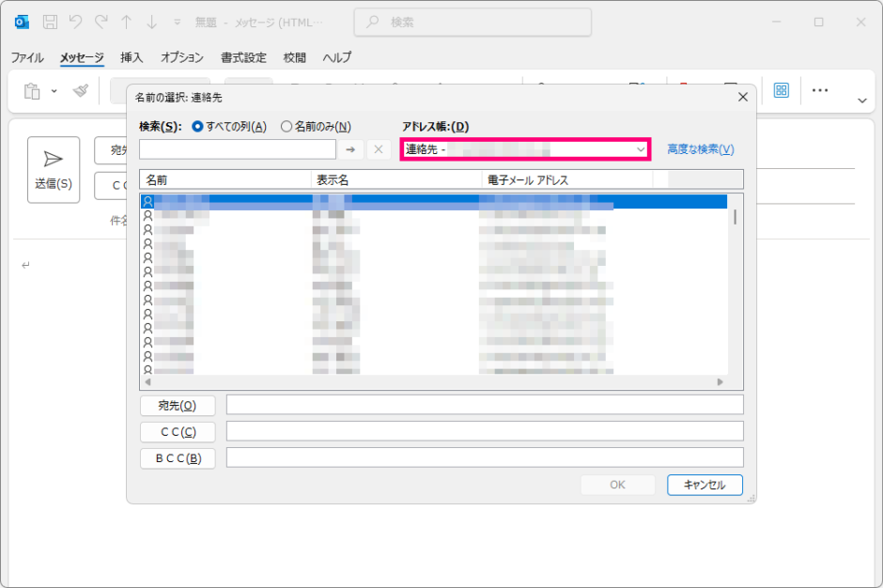Viewport: 883px width, 588px height.
Task: Clear the search using the X icon
Action: tap(376, 149)
